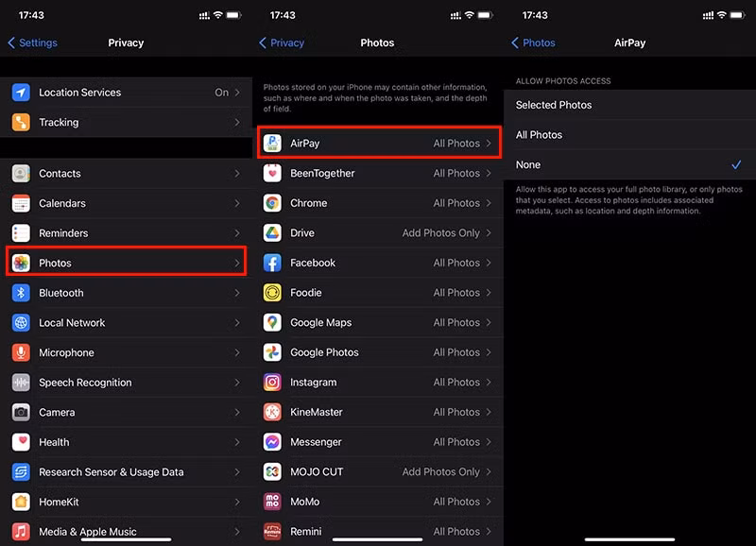
Task: Open the Camera row chevron
Action: [237, 413]
